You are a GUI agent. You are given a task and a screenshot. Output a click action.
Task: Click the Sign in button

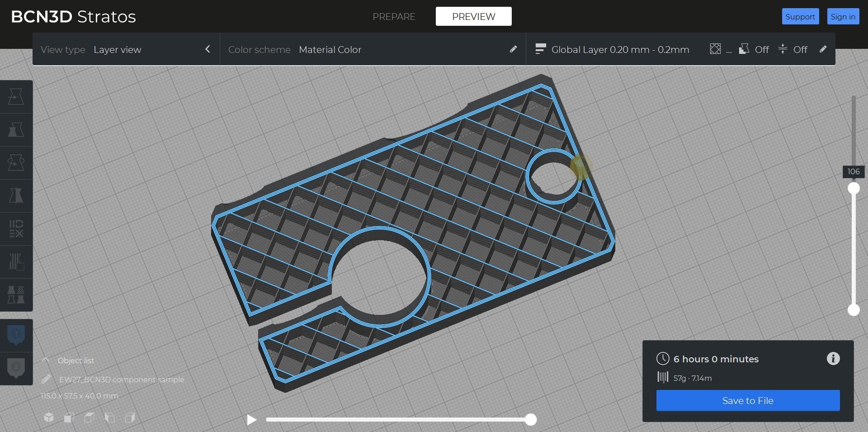click(843, 16)
